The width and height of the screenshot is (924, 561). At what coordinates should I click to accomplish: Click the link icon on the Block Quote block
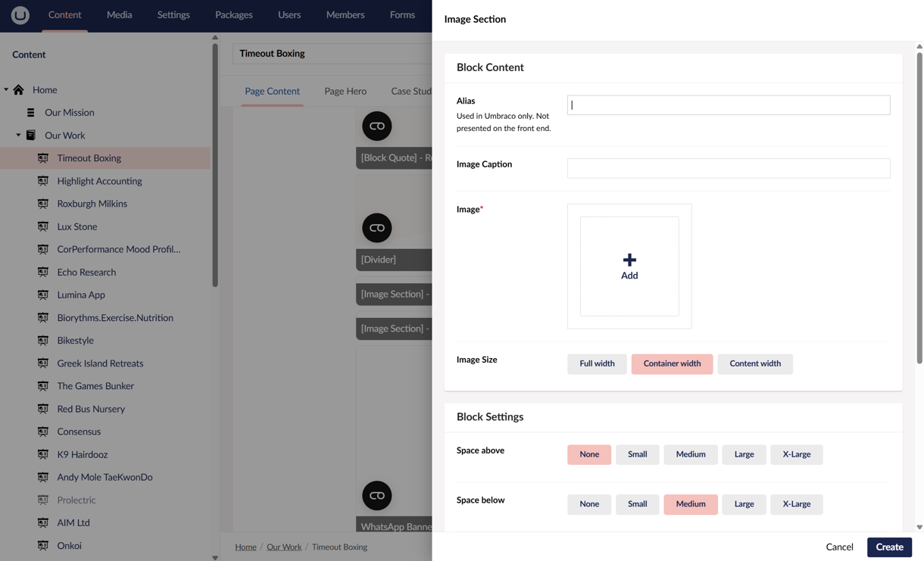coord(376,126)
